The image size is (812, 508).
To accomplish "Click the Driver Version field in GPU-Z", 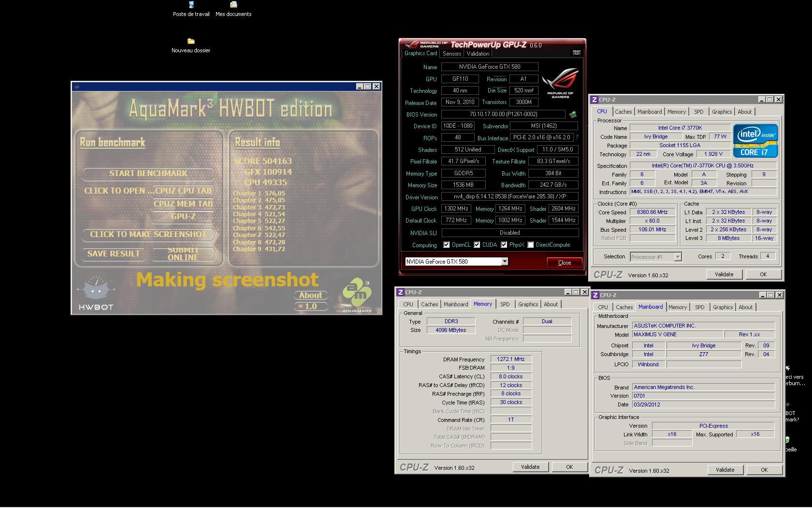I will point(509,196).
